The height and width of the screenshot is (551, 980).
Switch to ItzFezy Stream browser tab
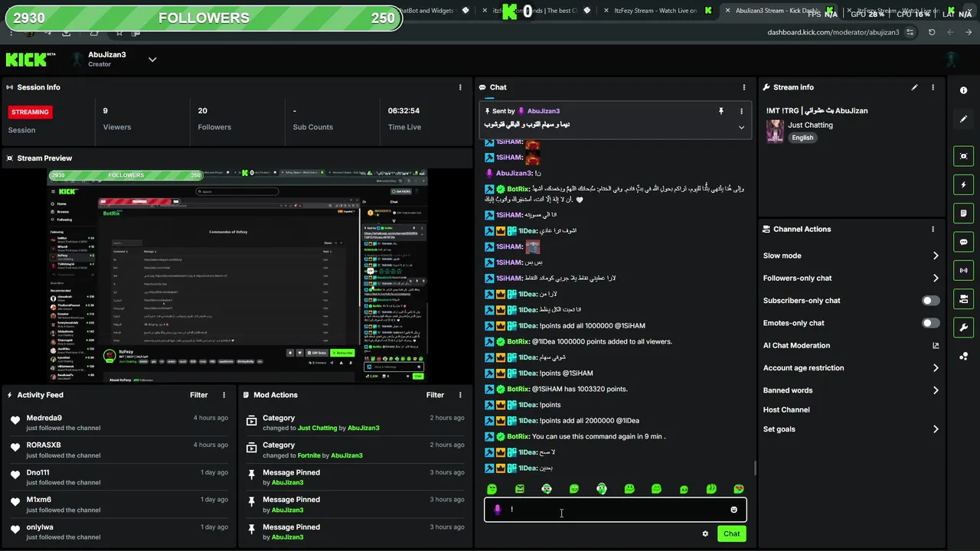(655, 11)
